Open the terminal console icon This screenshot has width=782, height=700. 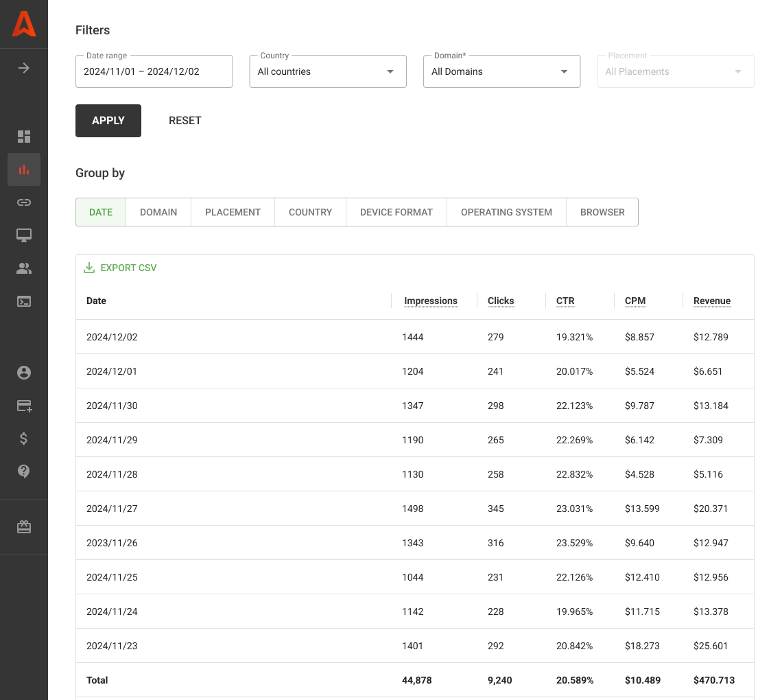[24, 301]
